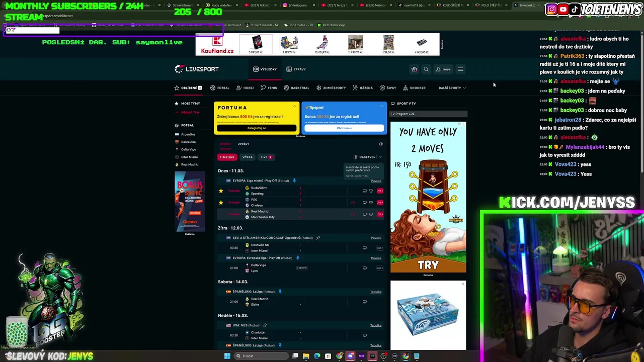The height and width of the screenshot is (362, 644).
Task: Toggle favorite star for Bodo/Glimt vs Sporting
Action: (x=221, y=191)
